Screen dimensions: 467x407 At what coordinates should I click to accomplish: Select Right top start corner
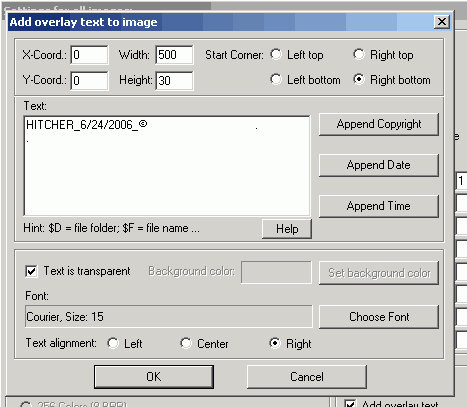(x=359, y=54)
